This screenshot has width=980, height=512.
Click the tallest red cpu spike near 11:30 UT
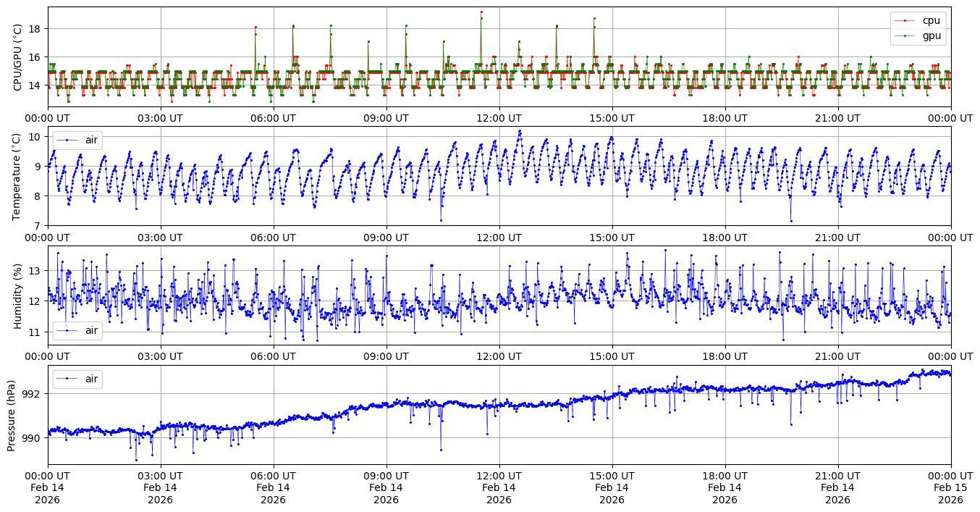coord(481,12)
